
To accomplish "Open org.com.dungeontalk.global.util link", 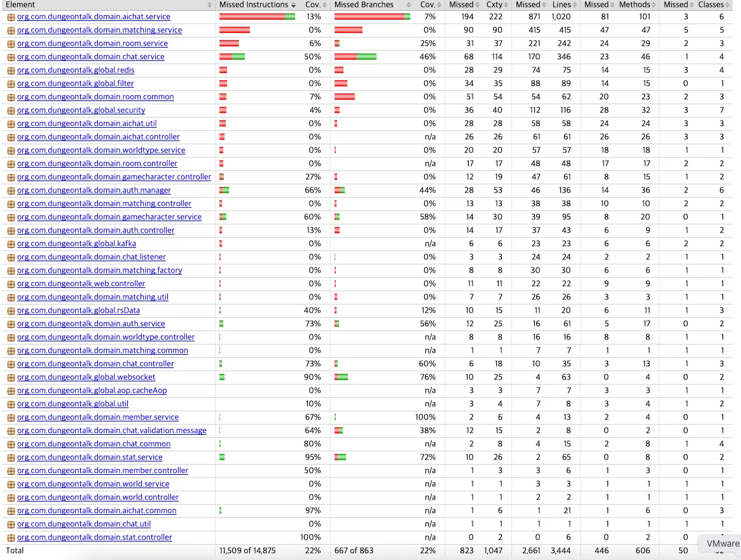I will [73, 404].
